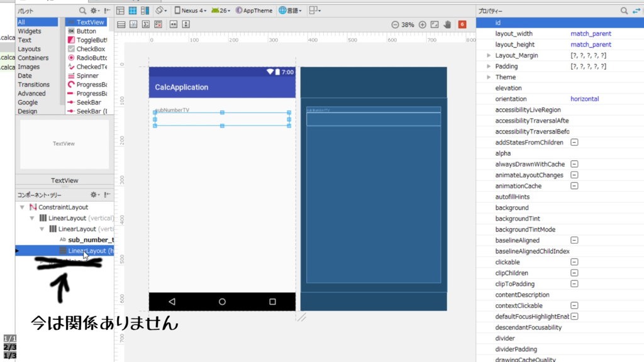Select Transitions palette category

click(x=34, y=85)
